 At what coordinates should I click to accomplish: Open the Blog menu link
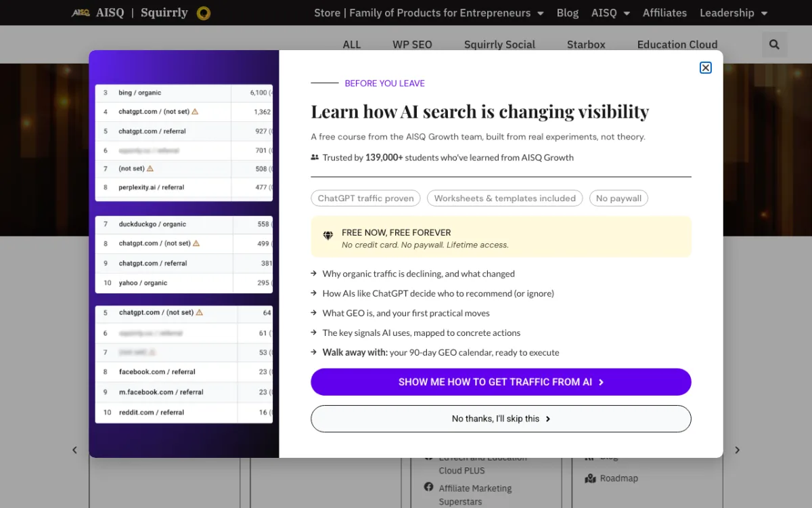coord(567,13)
